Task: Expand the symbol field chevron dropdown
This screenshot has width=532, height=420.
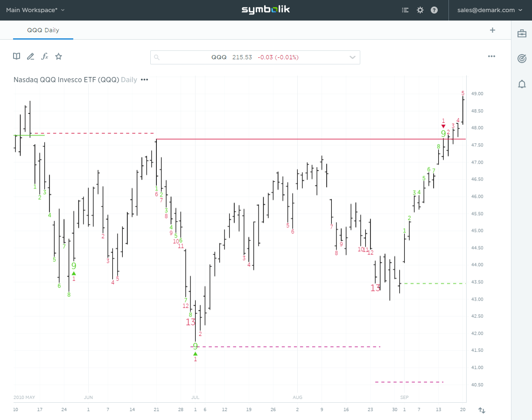Action: coord(353,57)
